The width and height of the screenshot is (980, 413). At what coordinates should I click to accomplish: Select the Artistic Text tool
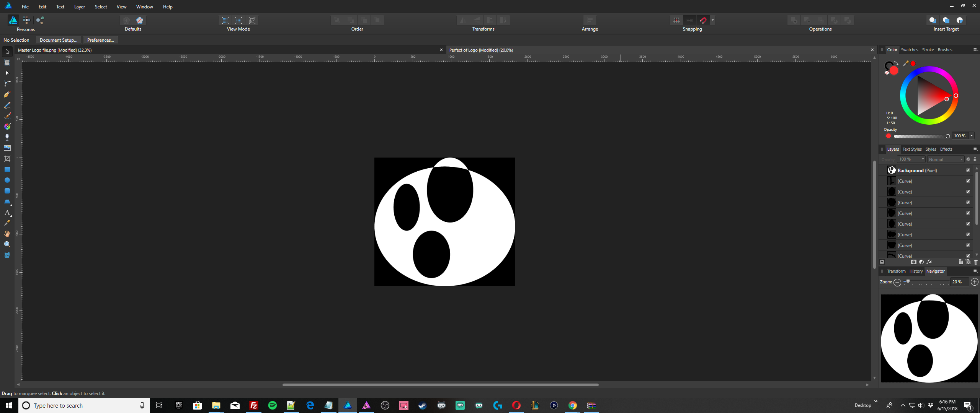[x=7, y=212]
